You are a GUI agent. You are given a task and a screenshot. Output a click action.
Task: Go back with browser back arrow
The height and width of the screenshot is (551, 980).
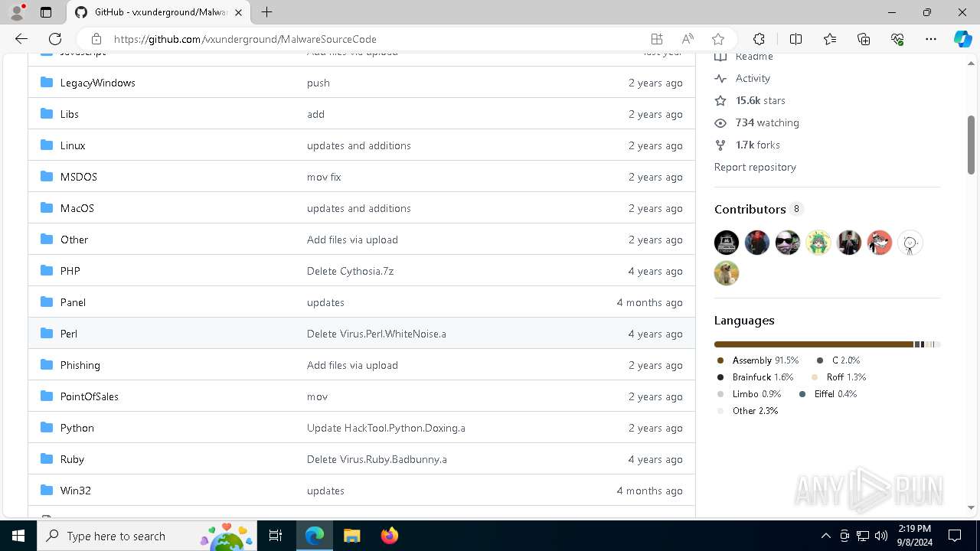(21, 39)
